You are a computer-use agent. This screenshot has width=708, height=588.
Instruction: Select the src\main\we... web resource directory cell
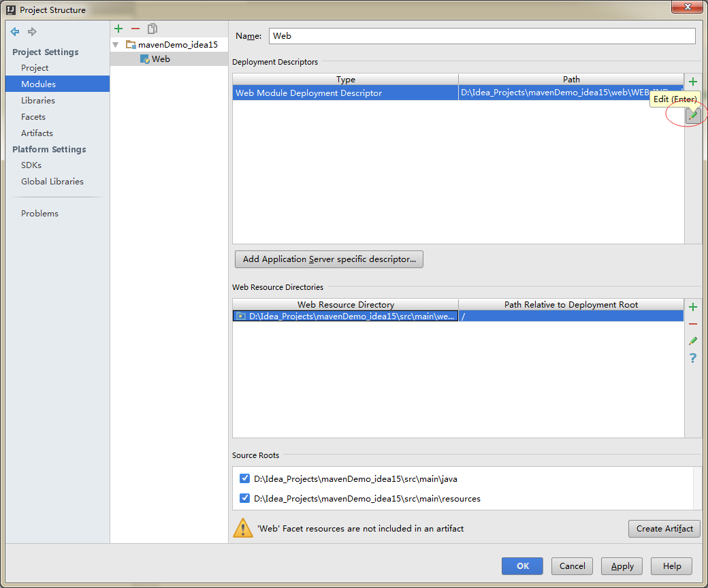tap(345, 316)
